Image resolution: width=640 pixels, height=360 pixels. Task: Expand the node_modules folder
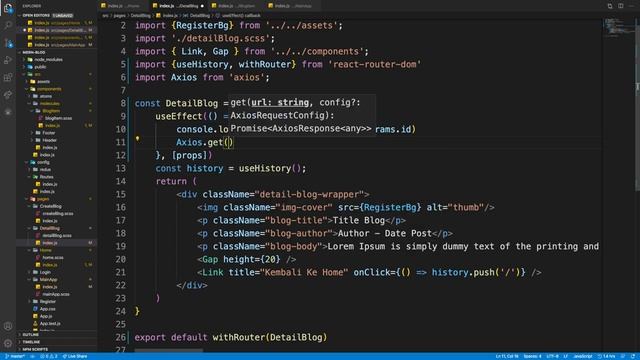point(48,60)
